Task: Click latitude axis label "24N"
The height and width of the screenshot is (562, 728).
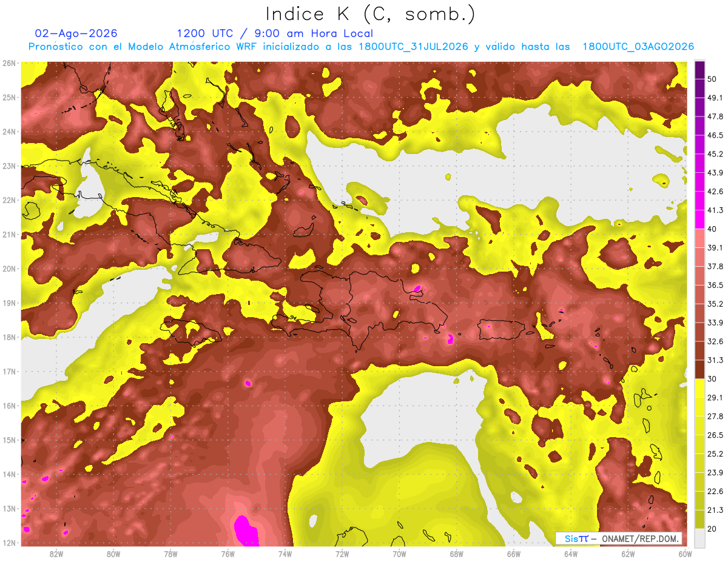Action: point(10,132)
